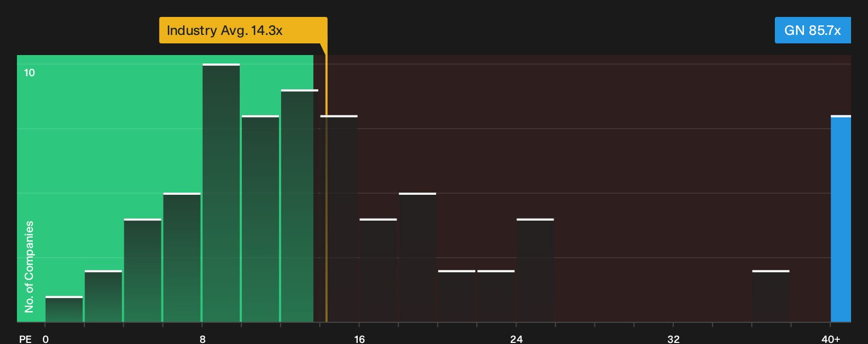
Task: Click the blue 40+ PE bar
Action: (x=840, y=219)
